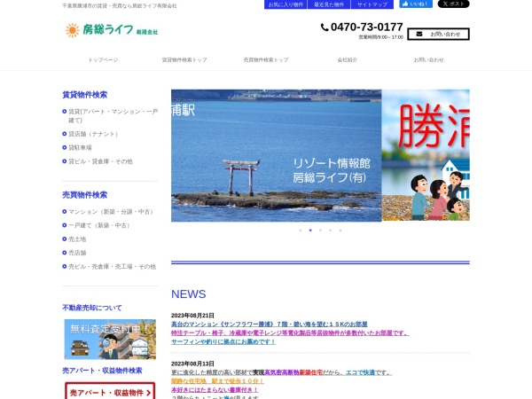The width and height of the screenshot is (532, 399).
Task: Open 売土地 link
Action: click(x=77, y=239)
